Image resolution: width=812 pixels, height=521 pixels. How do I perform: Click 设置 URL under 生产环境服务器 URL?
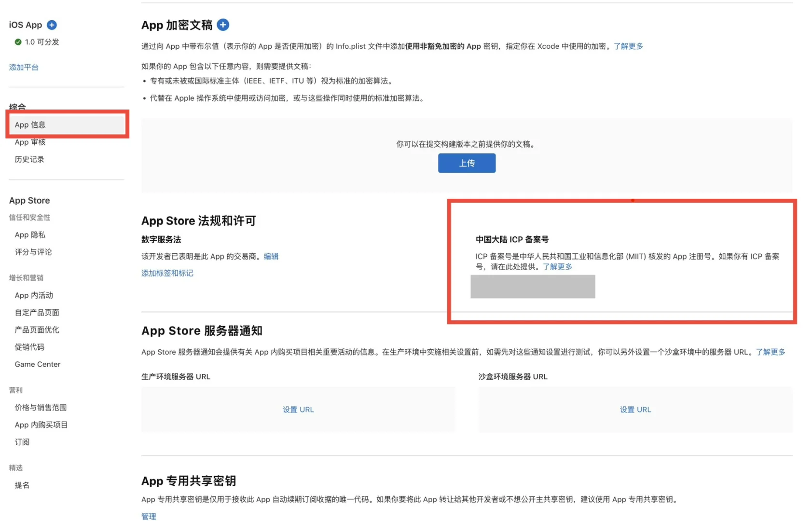point(298,409)
